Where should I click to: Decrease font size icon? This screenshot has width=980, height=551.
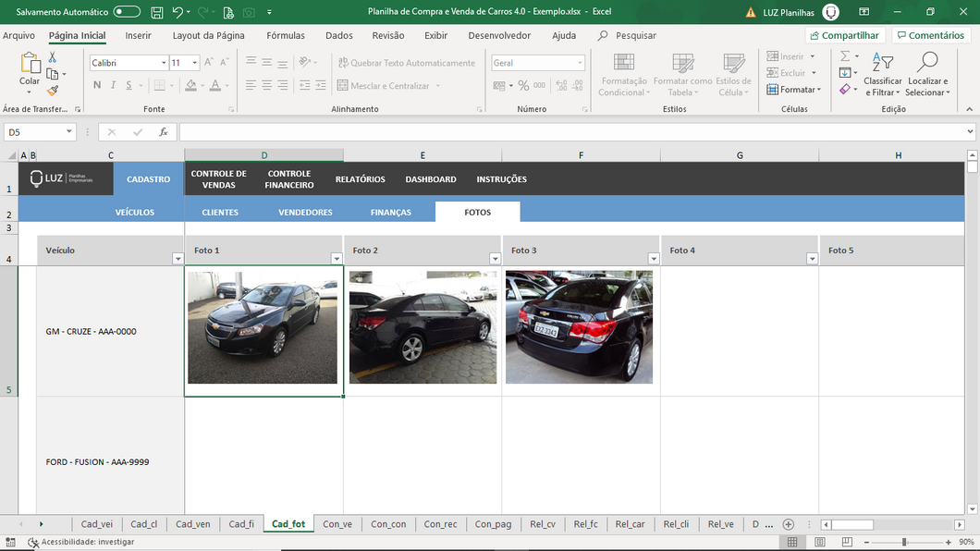(x=225, y=63)
